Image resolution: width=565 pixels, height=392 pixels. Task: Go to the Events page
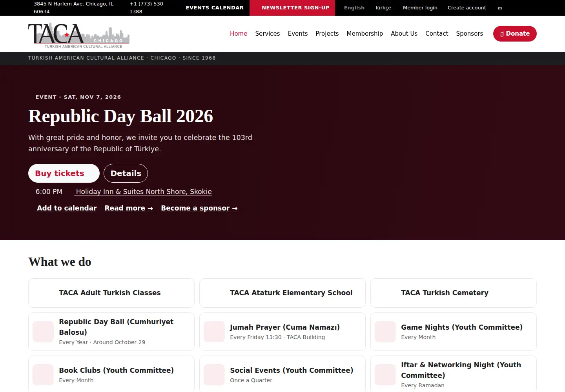coord(298,34)
